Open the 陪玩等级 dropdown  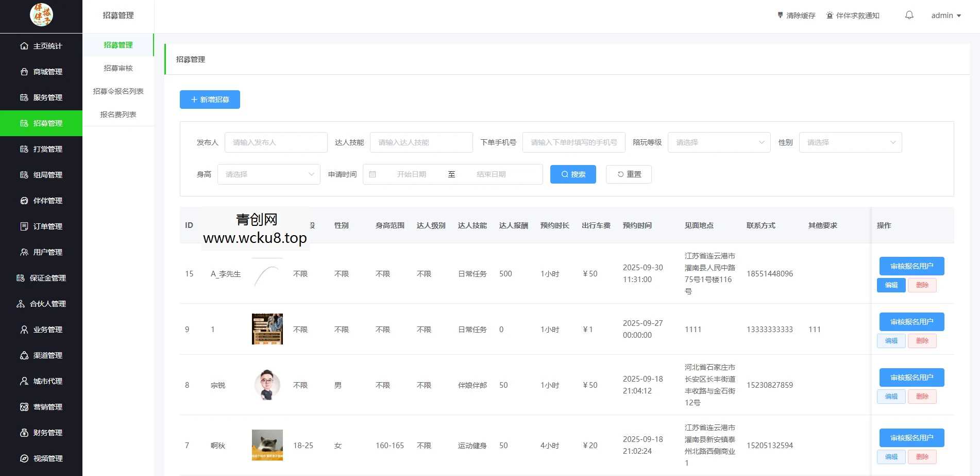pos(719,142)
